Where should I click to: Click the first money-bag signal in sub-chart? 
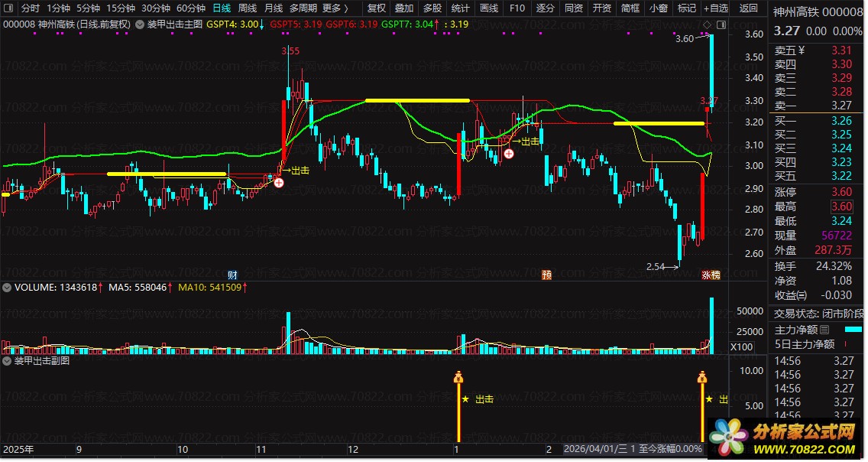(458, 378)
